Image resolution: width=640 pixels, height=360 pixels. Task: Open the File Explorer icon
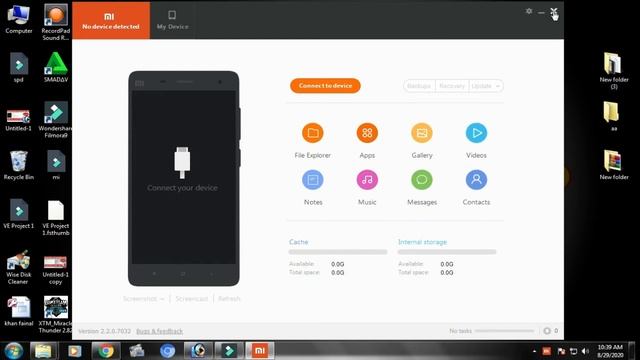point(313,133)
